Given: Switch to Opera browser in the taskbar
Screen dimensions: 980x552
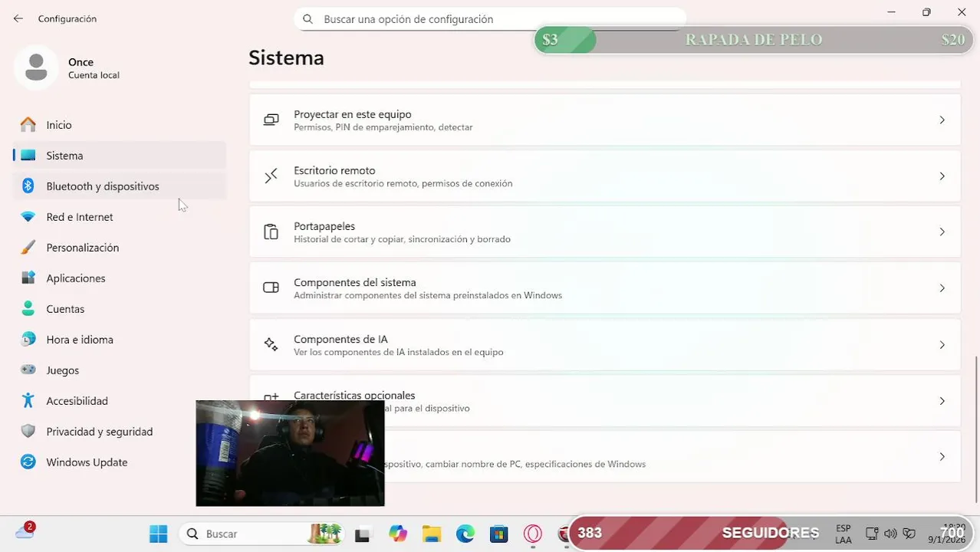Looking at the screenshot, I should 533,534.
